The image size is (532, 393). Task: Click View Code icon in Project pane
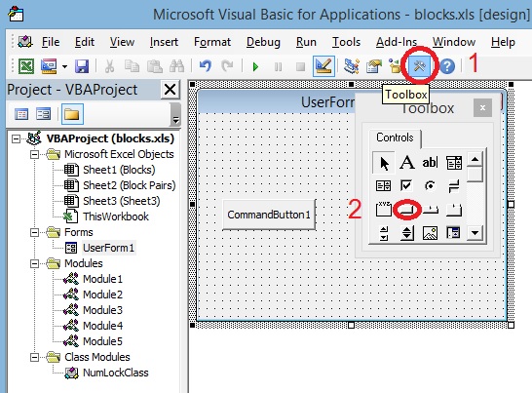[x=21, y=114]
